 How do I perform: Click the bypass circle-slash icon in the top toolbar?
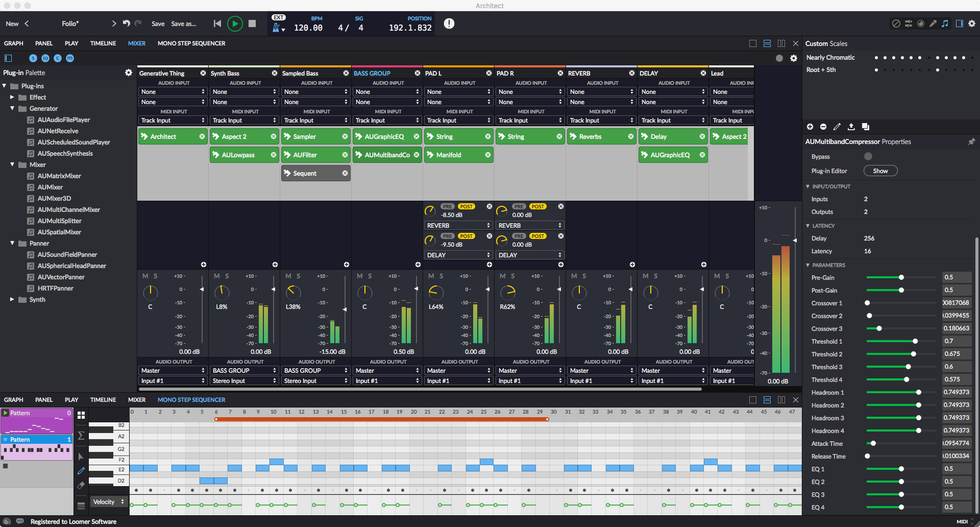click(896, 23)
